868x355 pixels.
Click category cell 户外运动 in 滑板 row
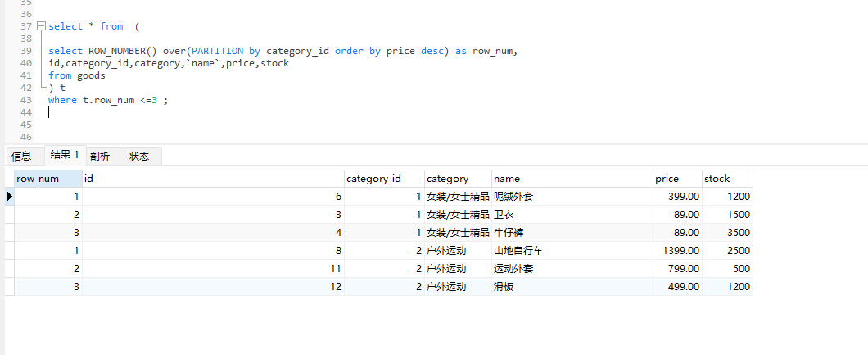click(x=458, y=287)
